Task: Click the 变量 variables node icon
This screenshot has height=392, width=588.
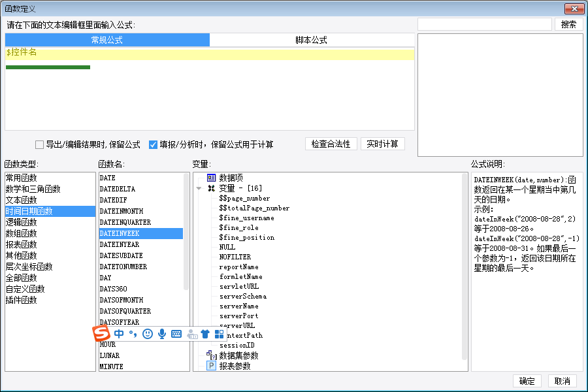Action: [212, 188]
